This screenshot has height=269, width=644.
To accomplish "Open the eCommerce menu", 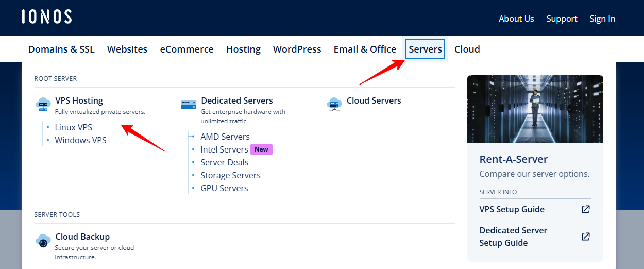I will (x=187, y=49).
